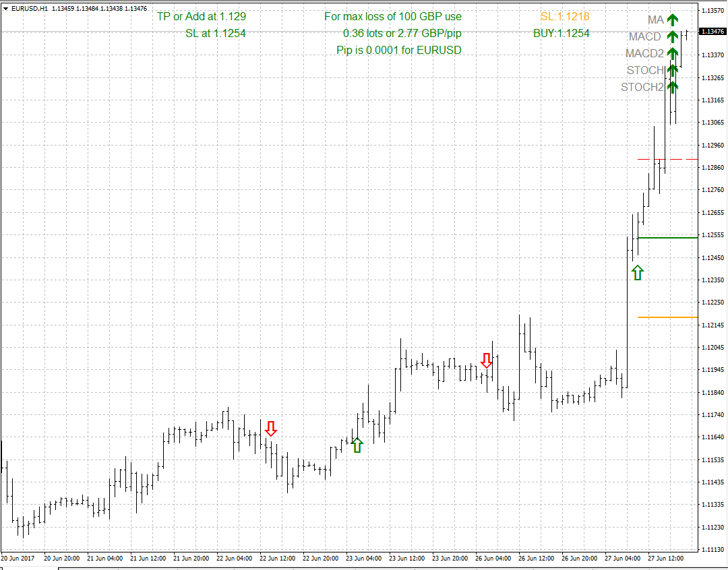Open the EURUSD,H1 chart title triangle
Viewport: 728px width, 570px height.
[6, 9]
